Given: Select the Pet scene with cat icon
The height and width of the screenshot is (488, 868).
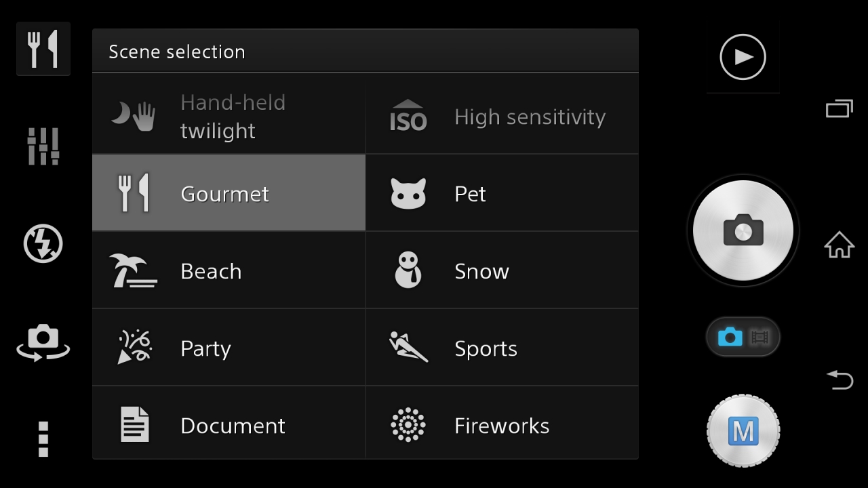Looking at the screenshot, I should (x=502, y=194).
